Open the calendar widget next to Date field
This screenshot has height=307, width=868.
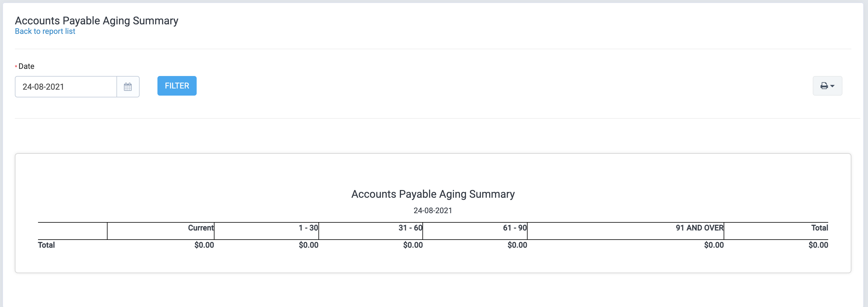[x=128, y=86]
